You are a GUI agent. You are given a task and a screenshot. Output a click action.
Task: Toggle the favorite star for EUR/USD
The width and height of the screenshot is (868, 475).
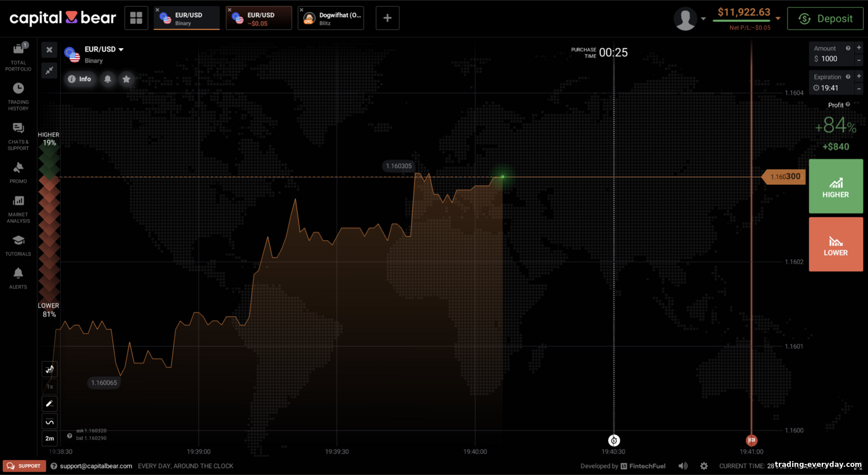(x=126, y=79)
